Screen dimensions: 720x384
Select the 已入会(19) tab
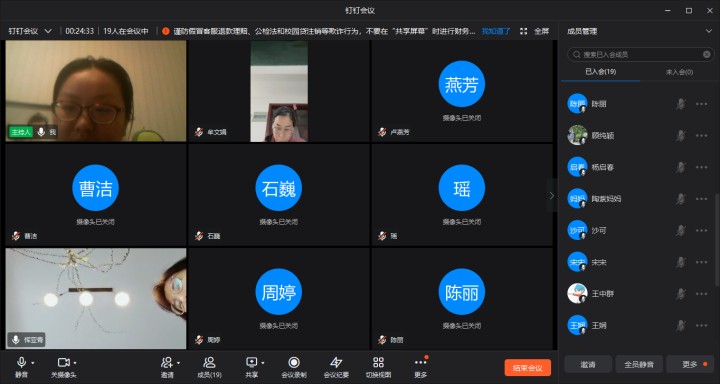pyautogui.click(x=600, y=72)
